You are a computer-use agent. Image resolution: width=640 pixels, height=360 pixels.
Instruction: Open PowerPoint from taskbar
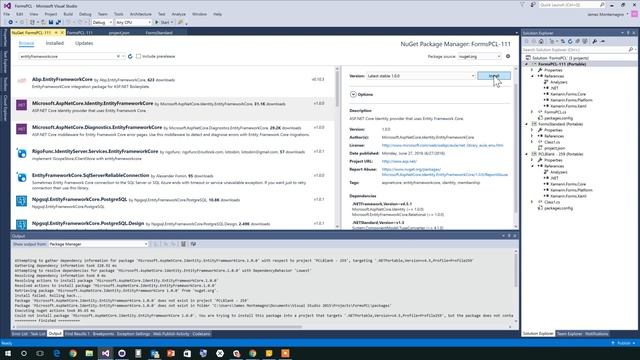point(171,353)
